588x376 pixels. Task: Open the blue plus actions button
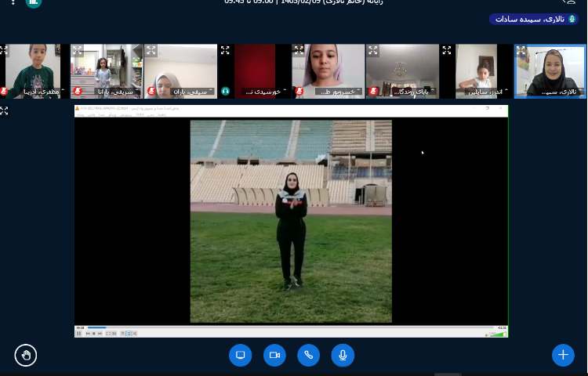[563, 355]
